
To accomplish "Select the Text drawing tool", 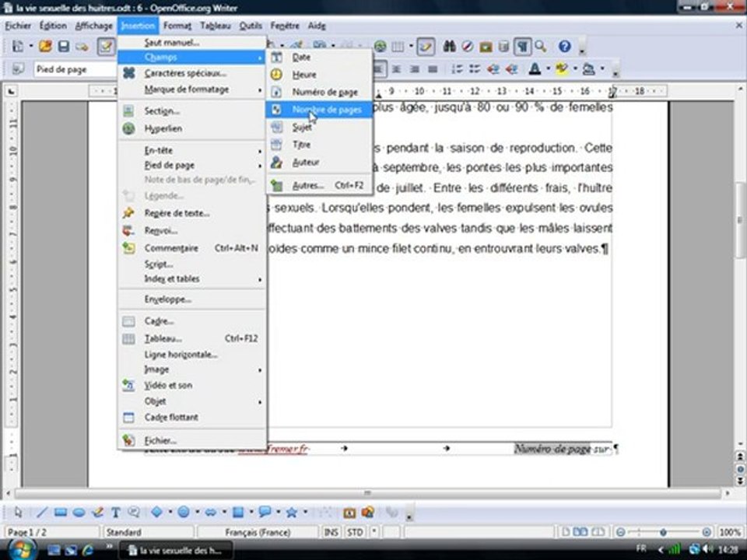I will 115,513.
